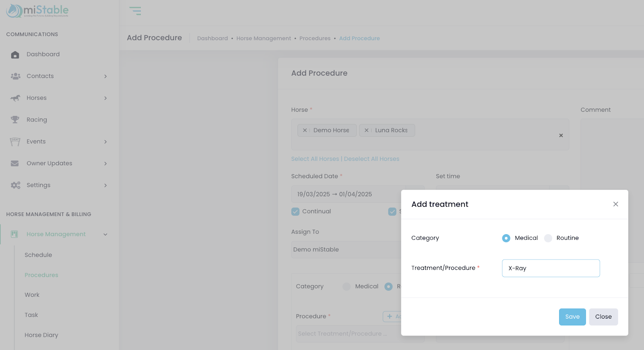
Task: Click the Owner Updates envelope icon
Action: click(15, 163)
